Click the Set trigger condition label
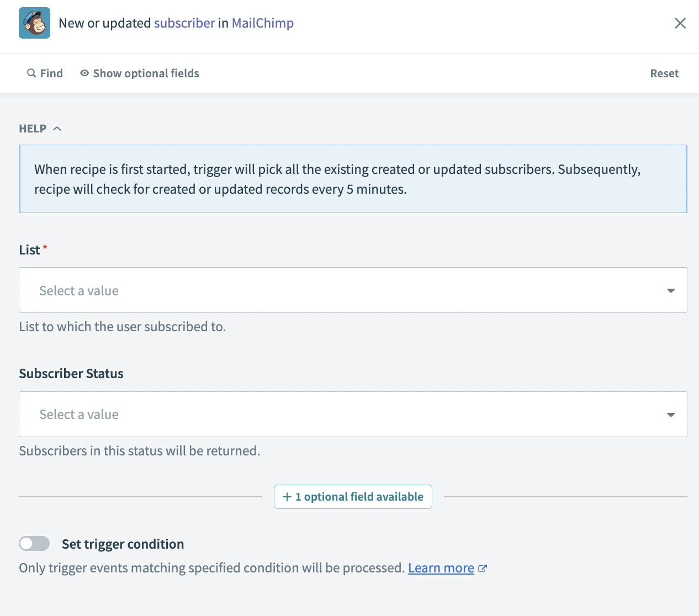This screenshot has width=699, height=616. (x=123, y=544)
